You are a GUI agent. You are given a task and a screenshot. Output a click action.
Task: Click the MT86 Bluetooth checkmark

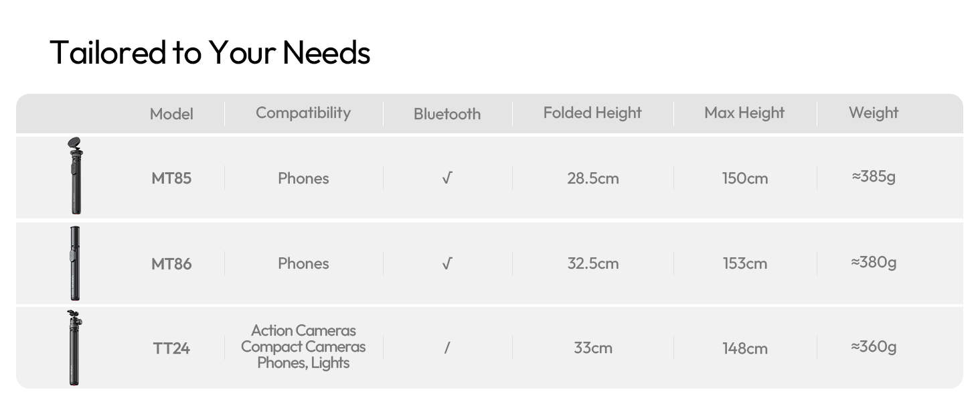pyautogui.click(x=447, y=263)
